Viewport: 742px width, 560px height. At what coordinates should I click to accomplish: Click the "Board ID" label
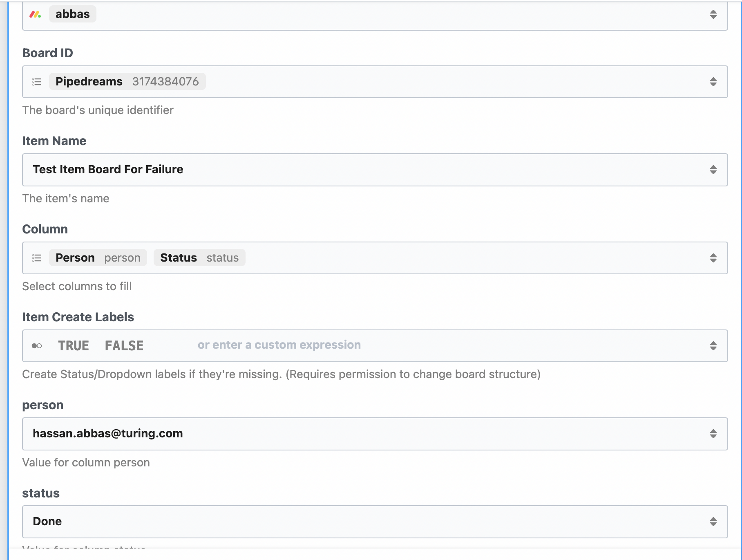coord(48,53)
